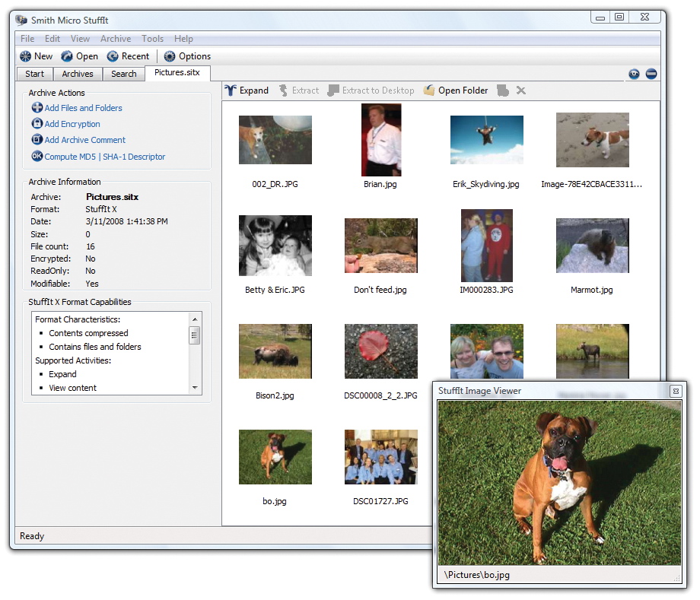This screenshot has width=700, height=600.
Task: Toggle the eye preview icon
Action: tap(634, 74)
